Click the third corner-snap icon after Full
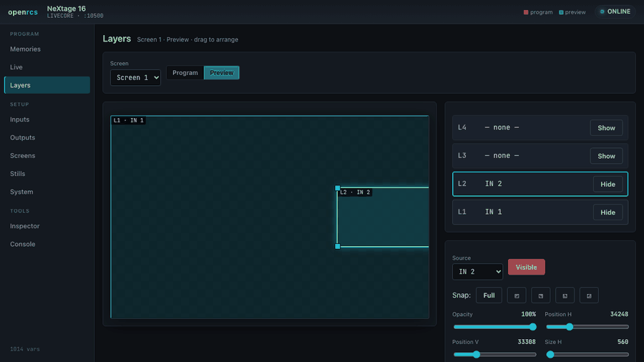This screenshot has height=362, width=644. click(x=565, y=295)
